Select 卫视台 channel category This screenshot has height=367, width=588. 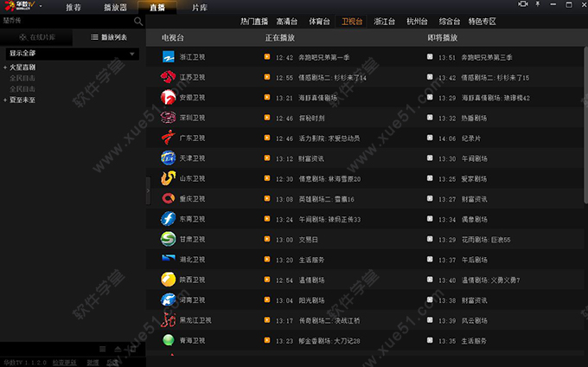point(352,22)
